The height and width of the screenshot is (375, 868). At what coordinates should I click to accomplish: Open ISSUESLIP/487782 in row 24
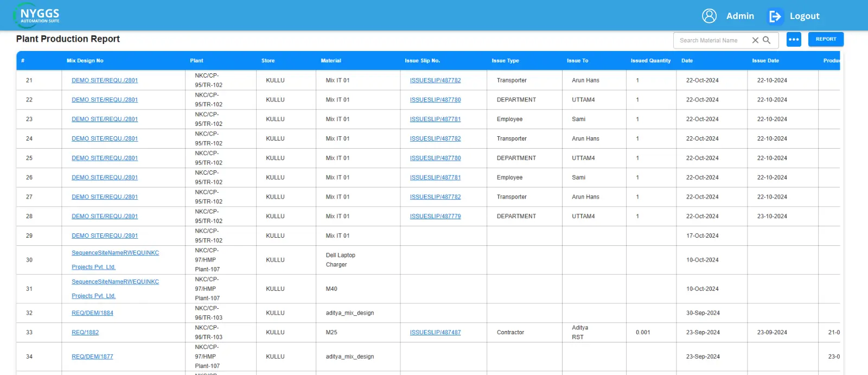435,138
